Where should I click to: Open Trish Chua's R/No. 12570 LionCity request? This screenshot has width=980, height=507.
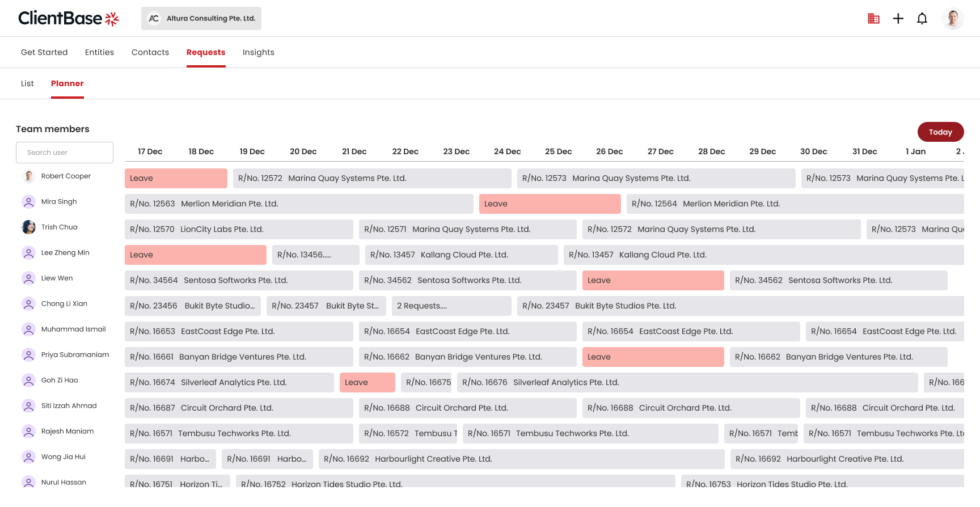(x=239, y=229)
